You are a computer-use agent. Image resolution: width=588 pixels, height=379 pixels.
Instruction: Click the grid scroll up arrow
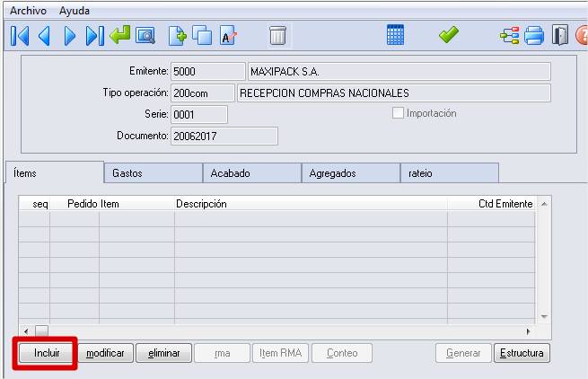(x=544, y=204)
